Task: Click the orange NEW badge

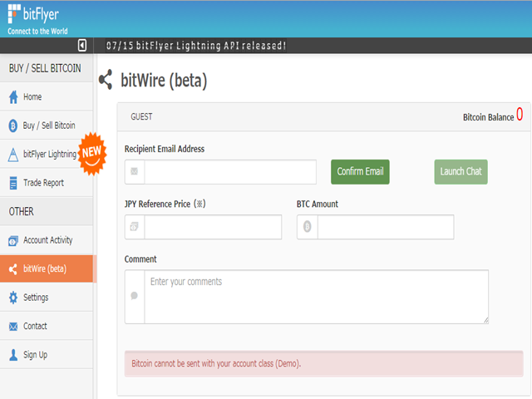Action: (91, 150)
